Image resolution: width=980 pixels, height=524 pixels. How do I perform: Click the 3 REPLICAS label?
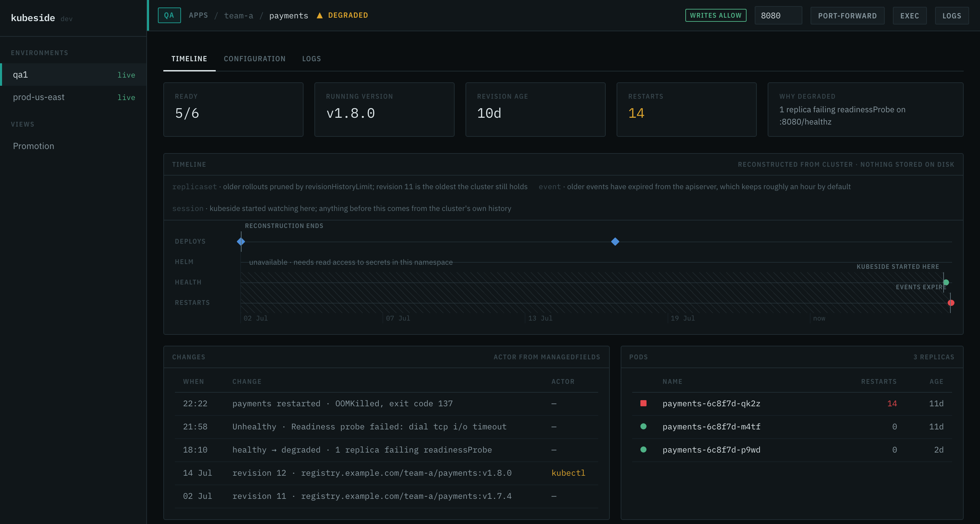point(934,357)
